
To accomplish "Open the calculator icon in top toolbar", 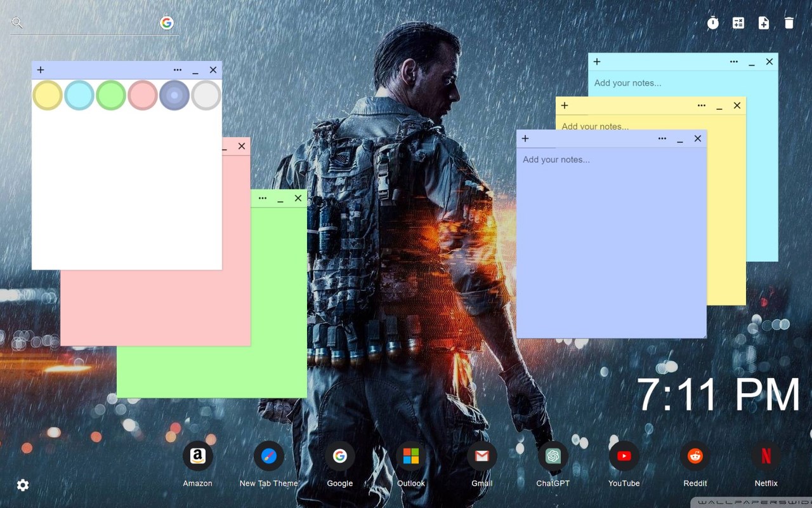I will pos(738,23).
